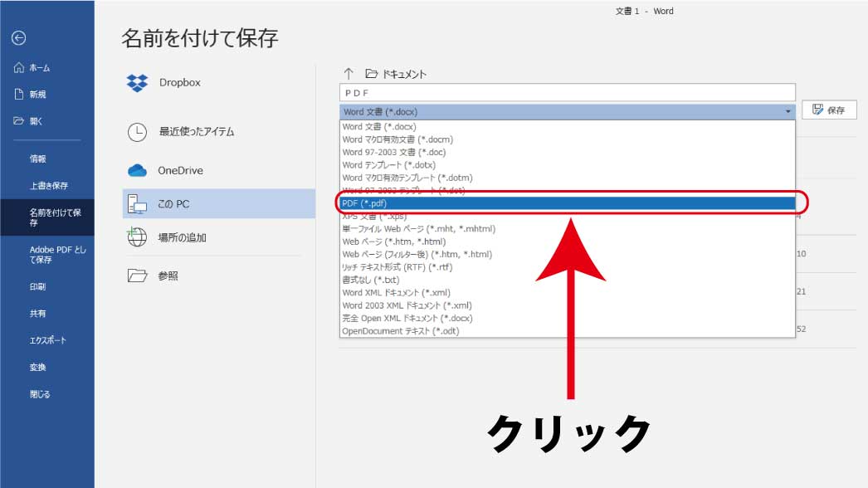
Task: Choose Adobe PDF として保存
Action: pyautogui.click(x=57, y=254)
